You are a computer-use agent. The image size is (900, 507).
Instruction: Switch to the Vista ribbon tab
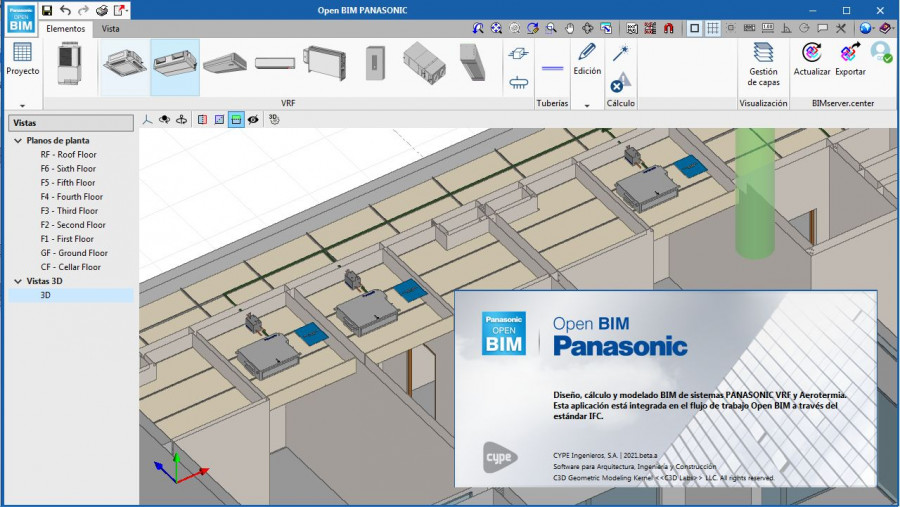(111, 29)
